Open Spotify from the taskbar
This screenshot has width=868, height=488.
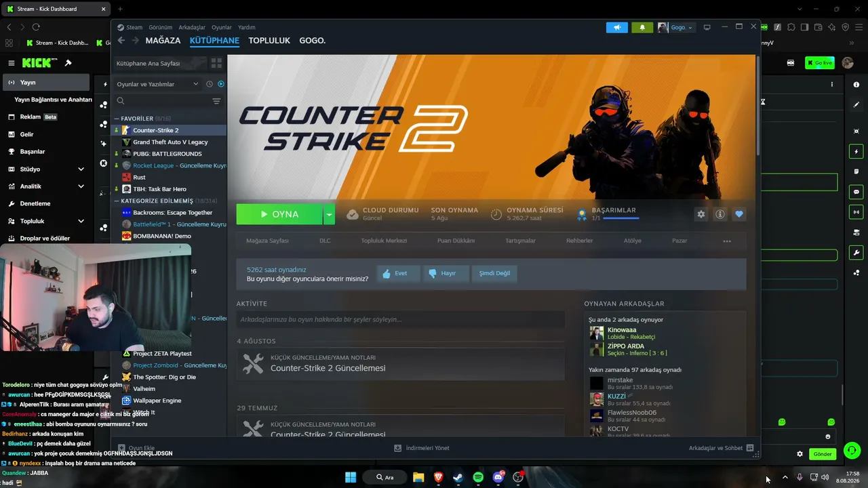click(478, 477)
